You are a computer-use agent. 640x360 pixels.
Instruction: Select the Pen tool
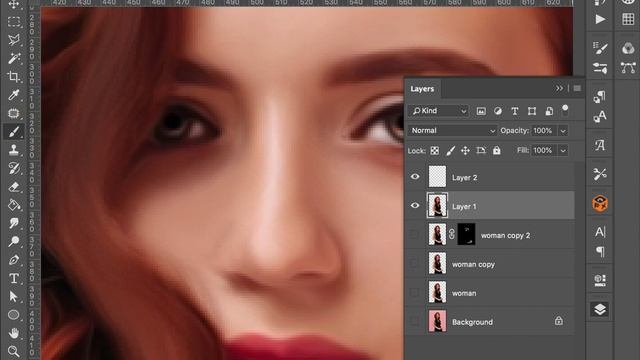pyautogui.click(x=14, y=260)
